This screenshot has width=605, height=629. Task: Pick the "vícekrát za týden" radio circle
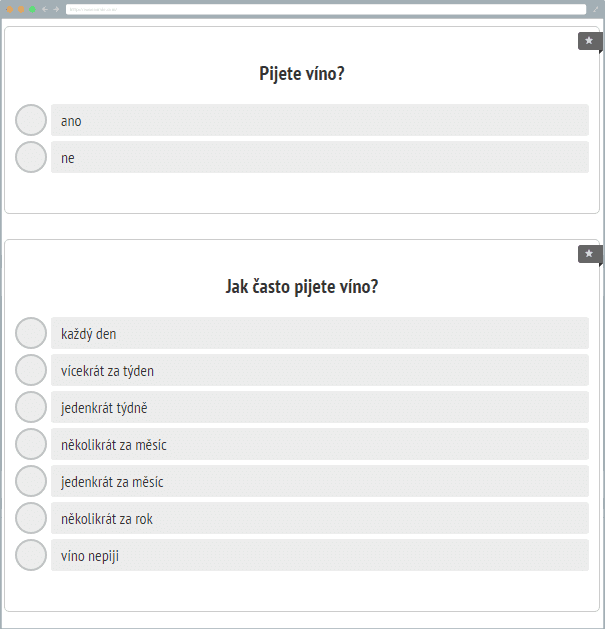(31, 370)
